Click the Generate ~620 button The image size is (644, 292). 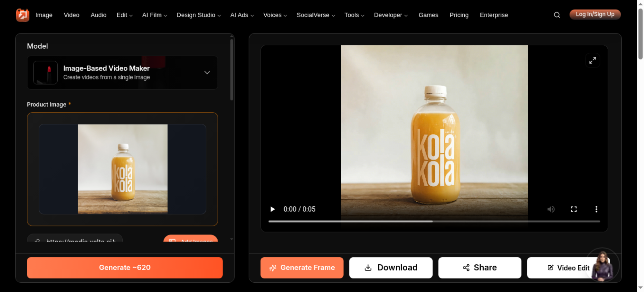pyautogui.click(x=125, y=268)
